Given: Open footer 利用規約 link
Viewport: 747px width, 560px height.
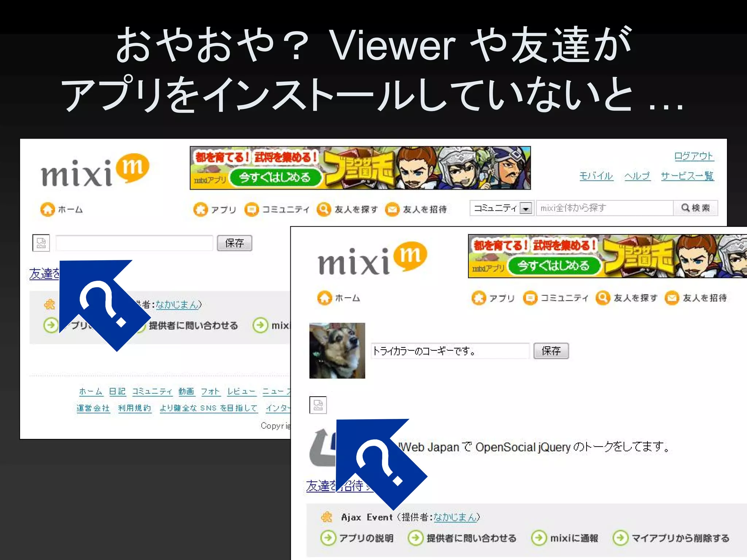Looking at the screenshot, I should tap(135, 408).
